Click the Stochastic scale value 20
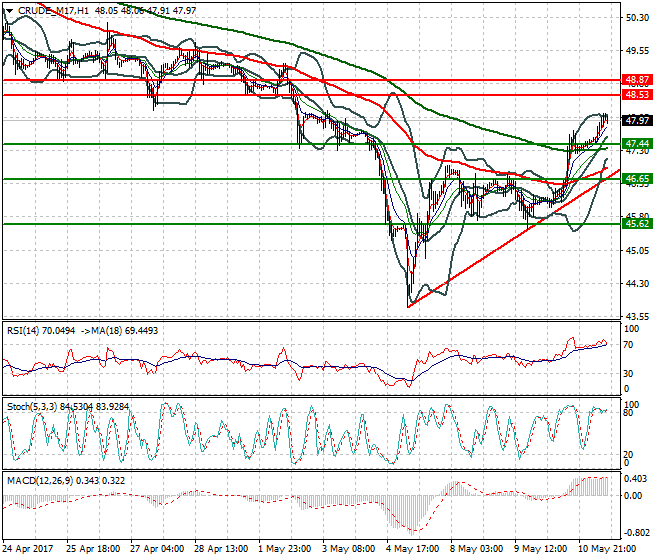Viewport: 660px width, 560px height. [x=628, y=455]
